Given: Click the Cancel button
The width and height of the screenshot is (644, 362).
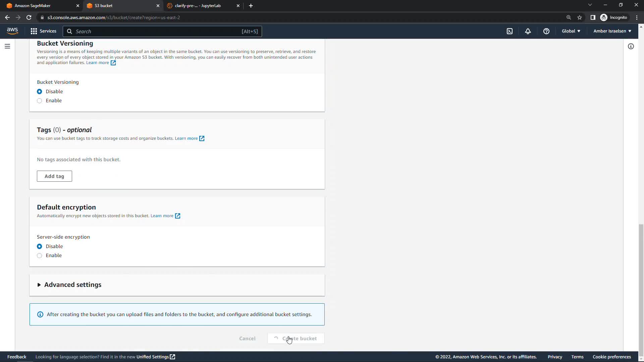Looking at the screenshot, I should pos(247,339).
